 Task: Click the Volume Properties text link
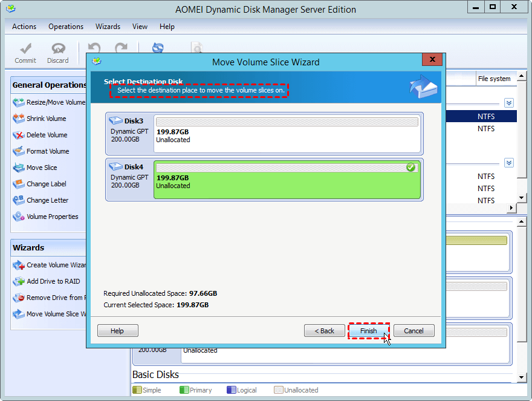(x=53, y=217)
